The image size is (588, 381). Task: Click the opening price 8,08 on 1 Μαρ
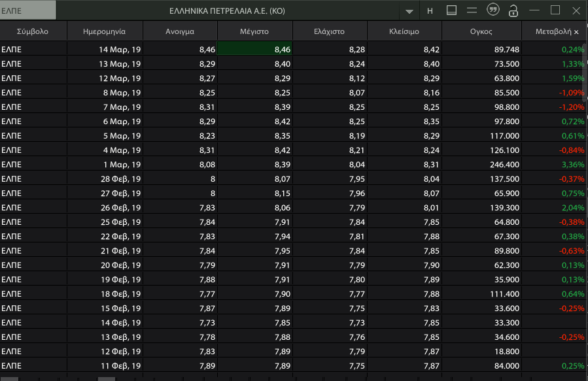207,165
